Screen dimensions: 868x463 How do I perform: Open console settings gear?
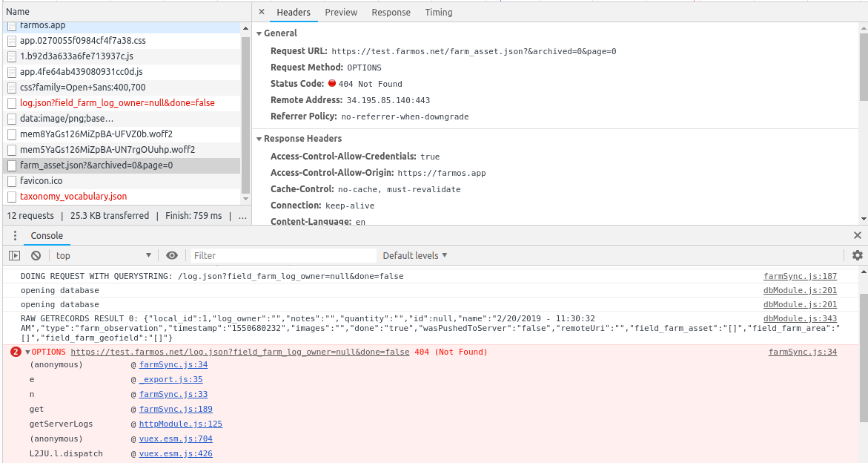pyautogui.click(x=858, y=255)
